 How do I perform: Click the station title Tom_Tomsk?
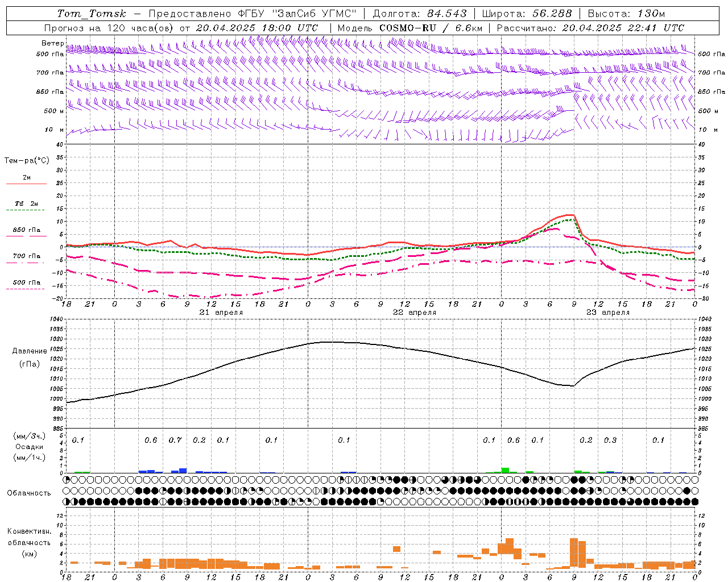(x=92, y=14)
